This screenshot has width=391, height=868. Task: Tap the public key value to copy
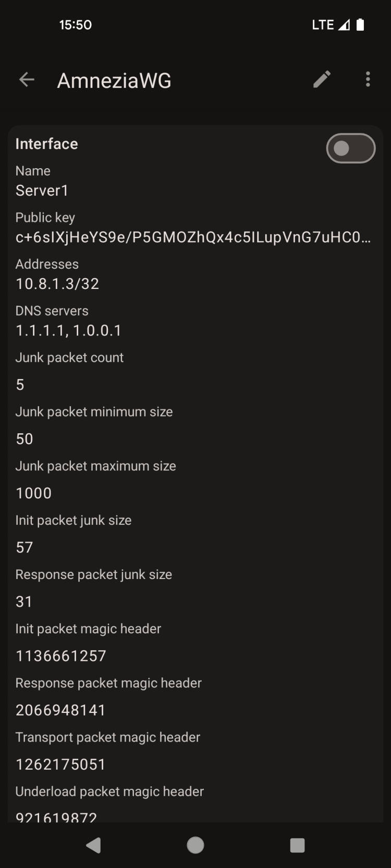point(193,237)
